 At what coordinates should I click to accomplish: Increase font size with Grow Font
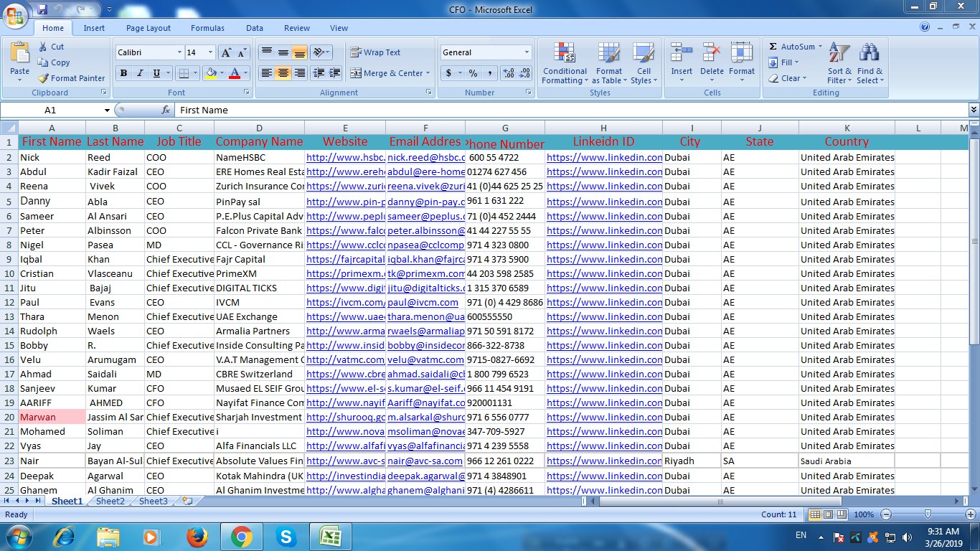pos(226,52)
